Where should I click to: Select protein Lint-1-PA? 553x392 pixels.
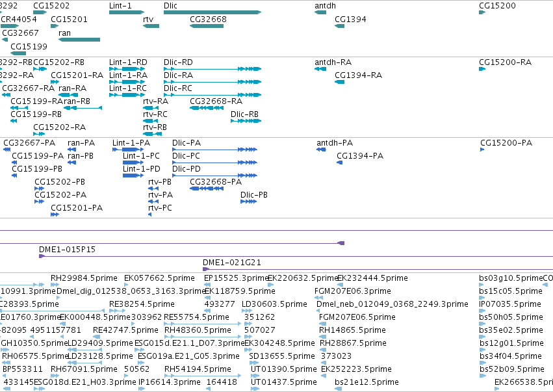131,143
